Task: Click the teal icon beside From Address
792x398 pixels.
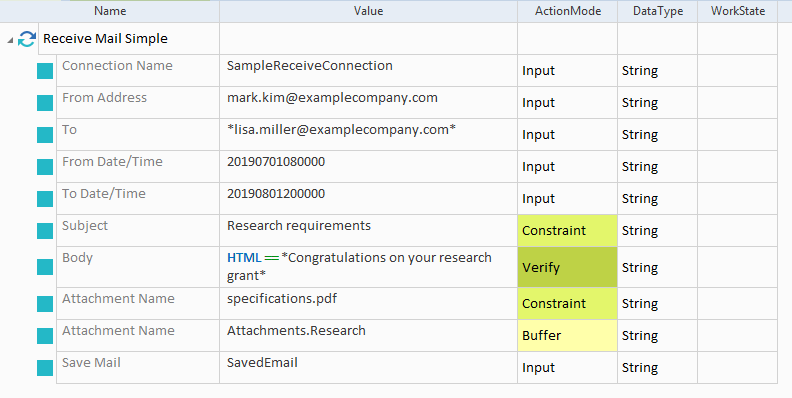Action: point(45,103)
